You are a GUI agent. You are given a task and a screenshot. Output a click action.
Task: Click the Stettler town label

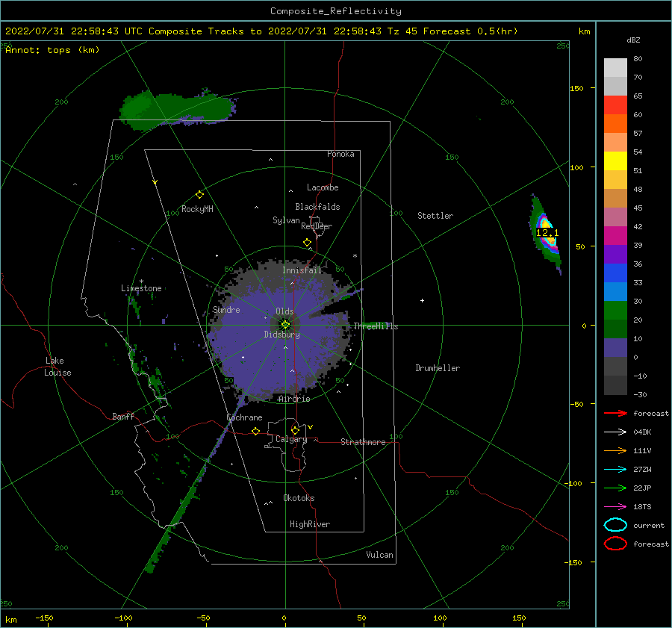point(435,216)
